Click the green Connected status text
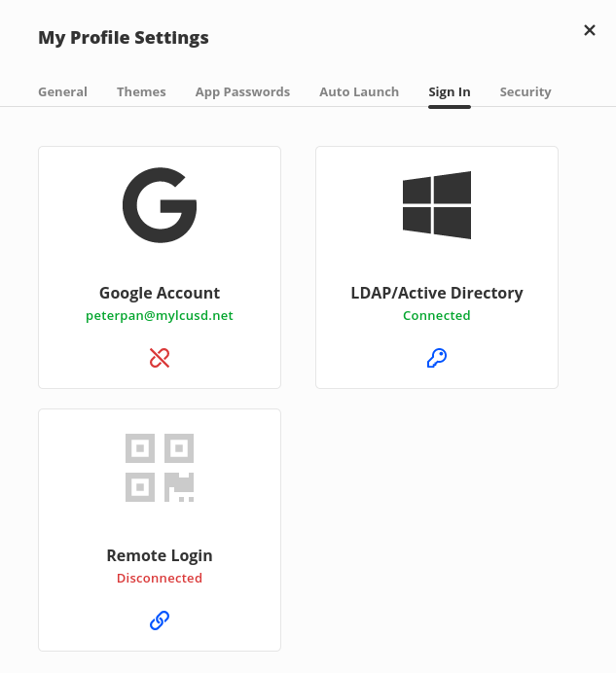This screenshot has height=673, width=616. click(436, 315)
